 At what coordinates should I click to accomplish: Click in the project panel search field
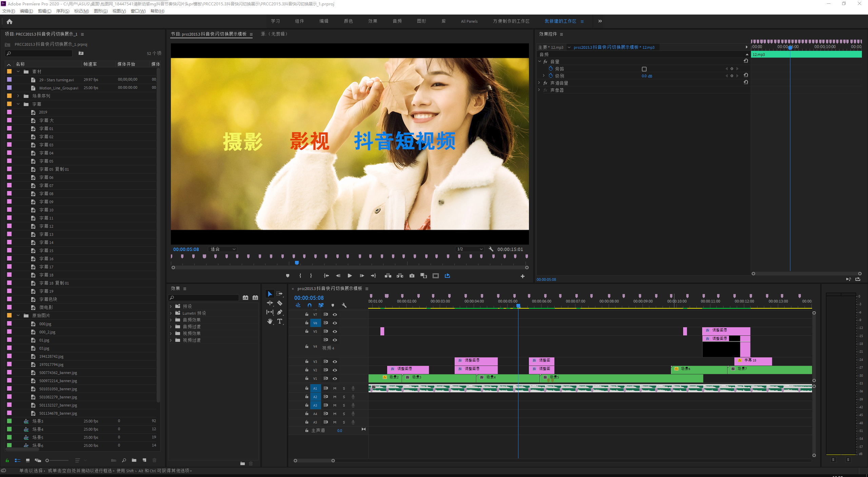coord(39,53)
